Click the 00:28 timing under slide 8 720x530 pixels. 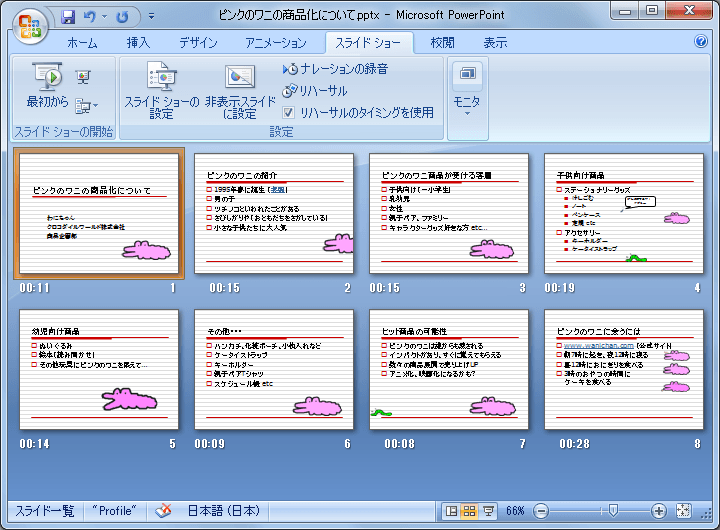pos(574,444)
